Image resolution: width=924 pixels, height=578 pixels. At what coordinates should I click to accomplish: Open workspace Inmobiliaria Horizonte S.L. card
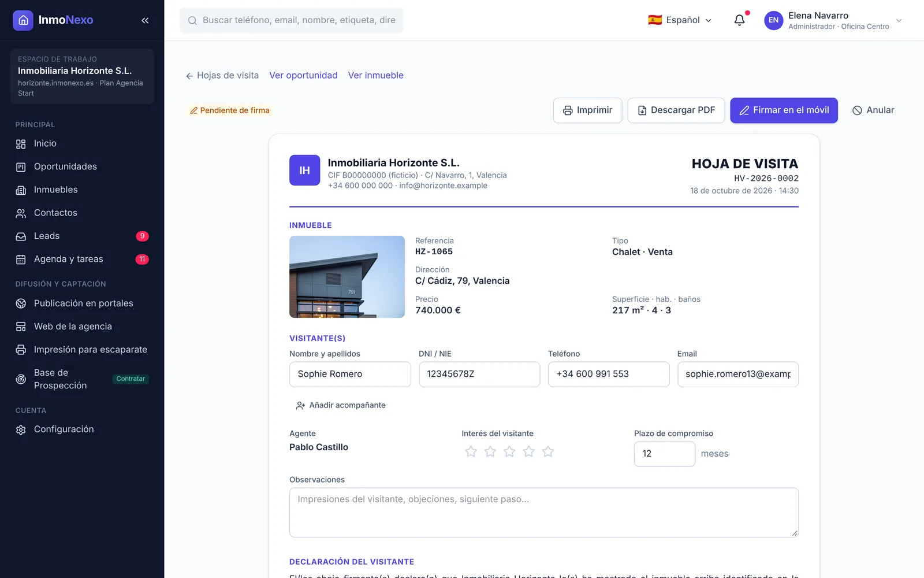pyautogui.click(x=82, y=76)
